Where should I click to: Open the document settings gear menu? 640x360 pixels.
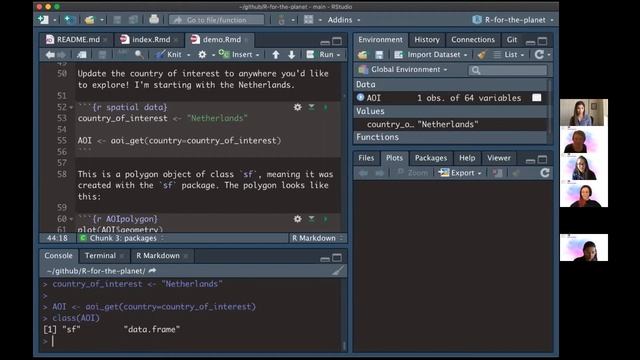click(x=202, y=55)
